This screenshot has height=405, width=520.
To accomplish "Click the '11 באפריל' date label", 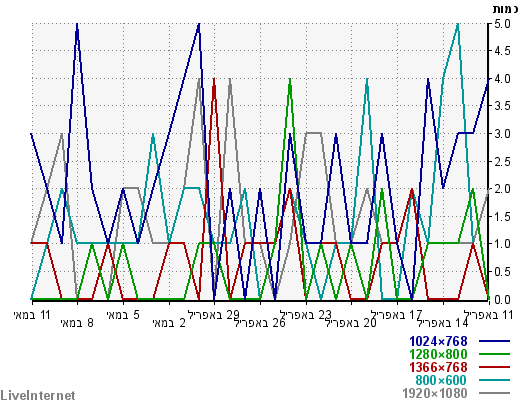I will (489, 315).
